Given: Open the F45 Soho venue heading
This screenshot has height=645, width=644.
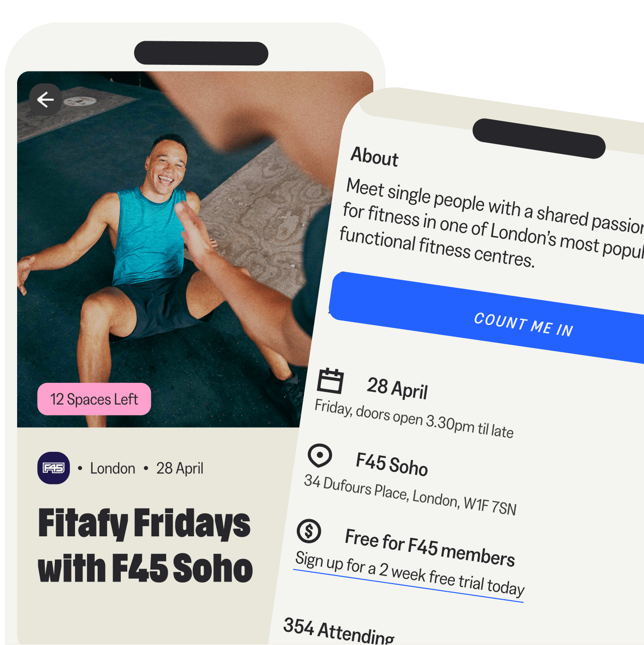Looking at the screenshot, I should (x=392, y=464).
